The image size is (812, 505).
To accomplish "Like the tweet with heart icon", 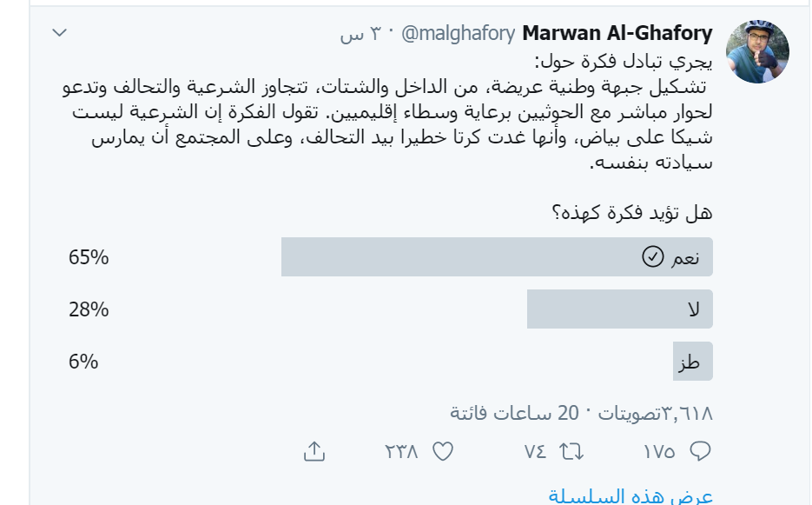I will 443,452.
